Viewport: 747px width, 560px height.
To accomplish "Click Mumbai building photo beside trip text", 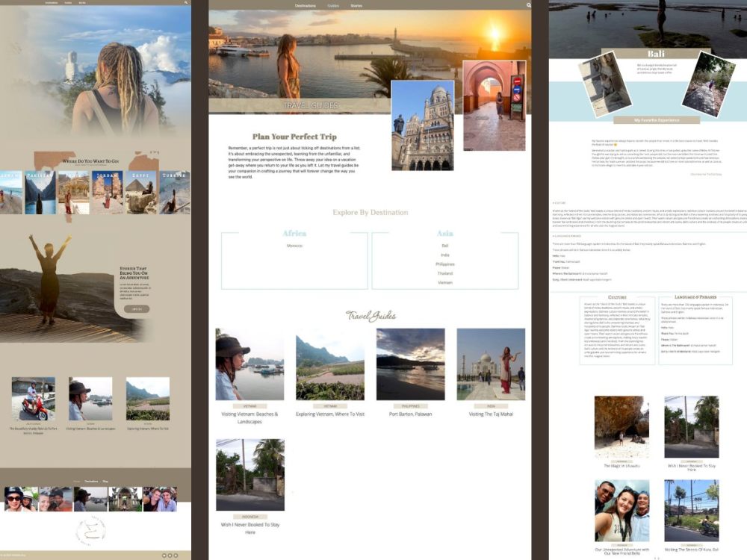I will tap(423, 125).
